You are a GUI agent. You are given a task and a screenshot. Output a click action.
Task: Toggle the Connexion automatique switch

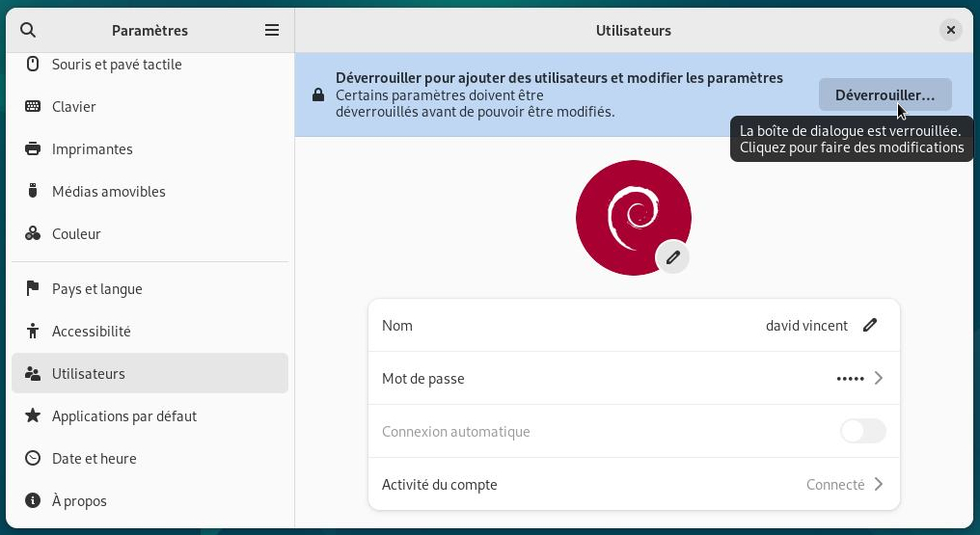coord(863,431)
